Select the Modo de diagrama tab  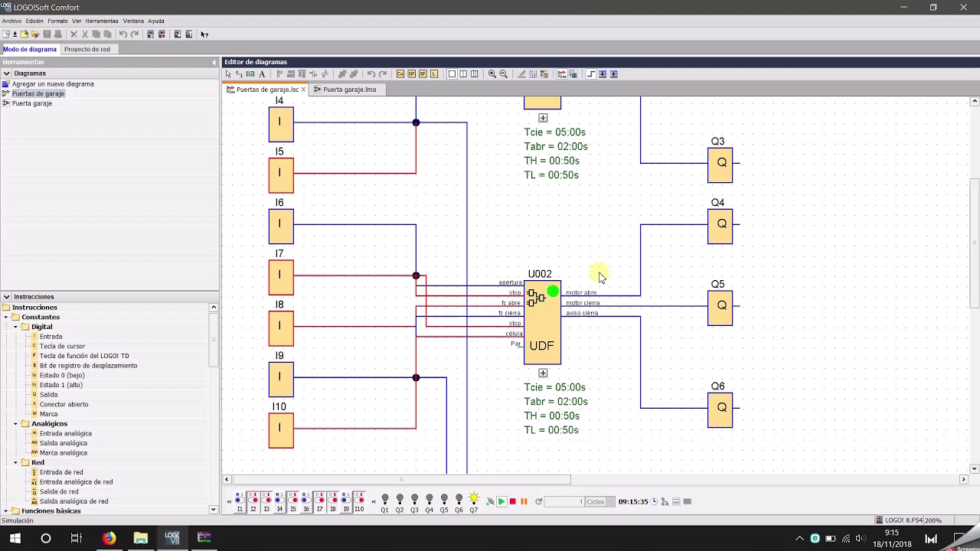point(30,49)
